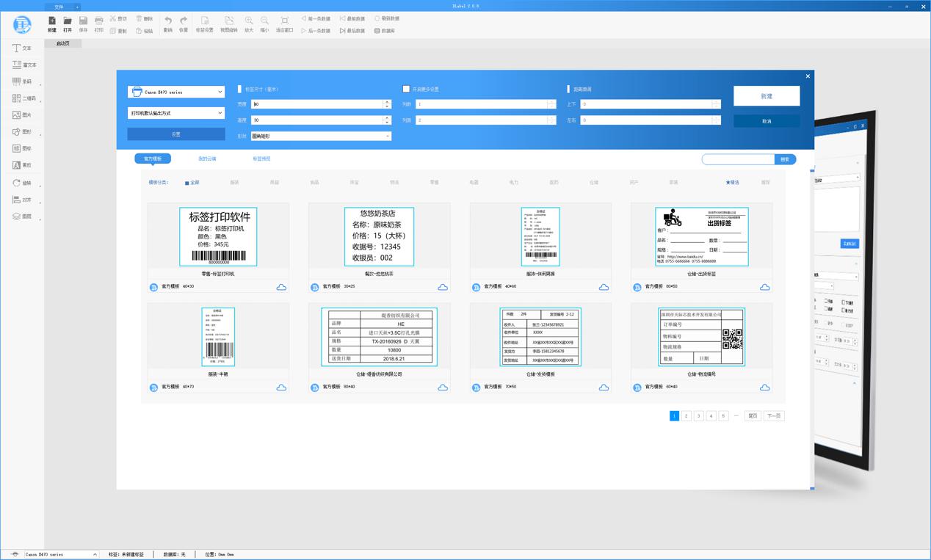931x560 pixels.
Task: Open the 服装-吊牌 clothing tag thumbnail
Action: (218, 337)
